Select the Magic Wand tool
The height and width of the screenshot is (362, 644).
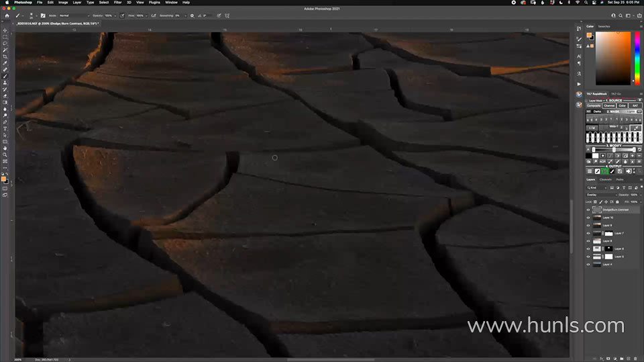pyautogui.click(x=5, y=50)
